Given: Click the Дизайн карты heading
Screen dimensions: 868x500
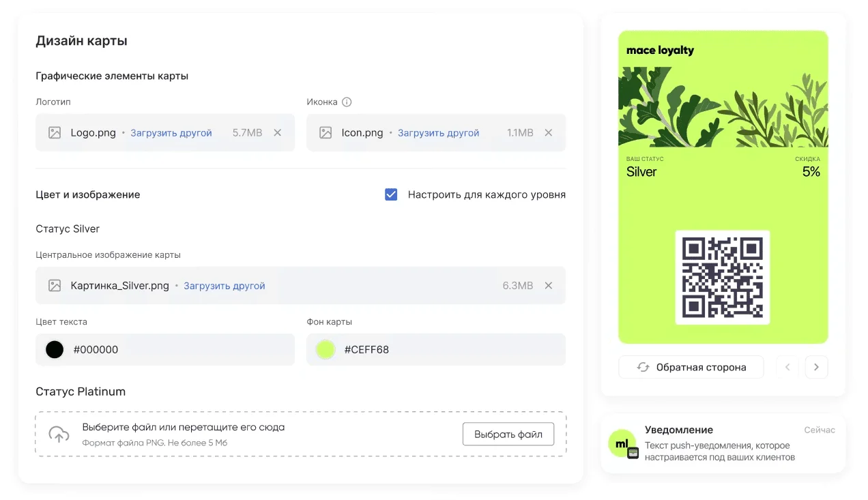Looking at the screenshot, I should tap(81, 41).
